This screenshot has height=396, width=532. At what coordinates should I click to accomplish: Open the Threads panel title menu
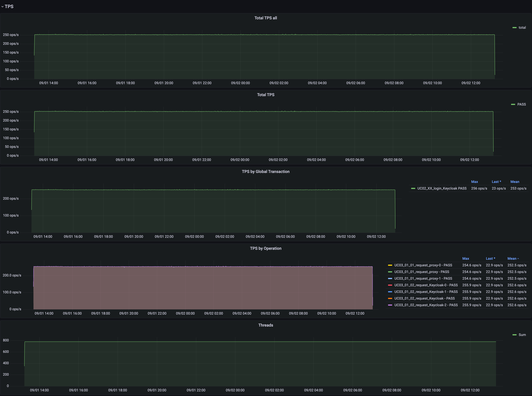pyautogui.click(x=265, y=325)
